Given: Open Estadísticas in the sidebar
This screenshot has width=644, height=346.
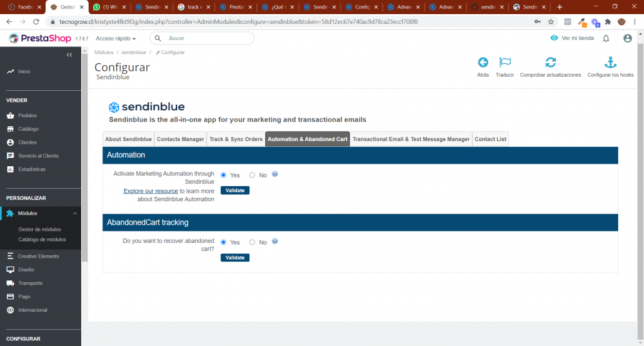Looking at the screenshot, I should point(32,169).
